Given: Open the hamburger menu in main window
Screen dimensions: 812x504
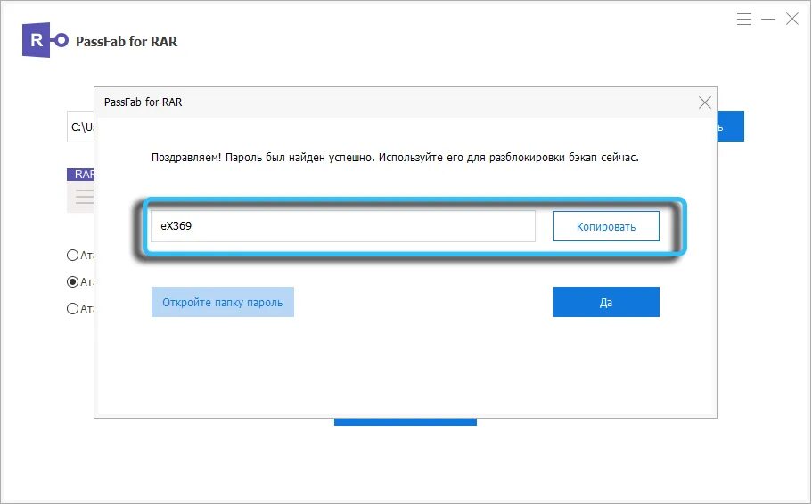Looking at the screenshot, I should click(x=744, y=20).
